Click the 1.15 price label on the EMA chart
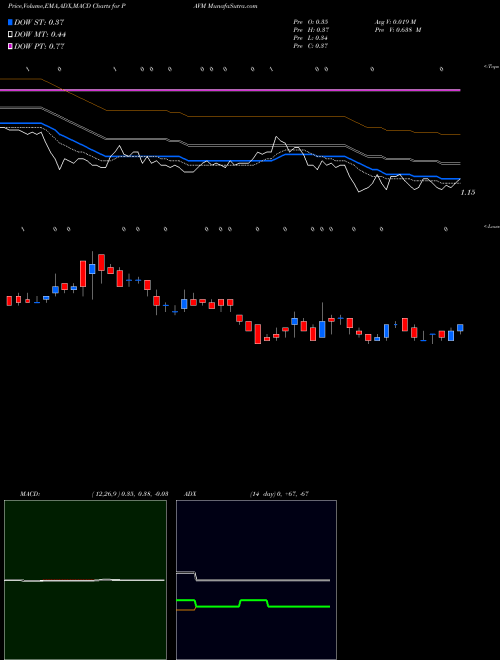The height and width of the screenshot is (660, 500). point(468,192)
